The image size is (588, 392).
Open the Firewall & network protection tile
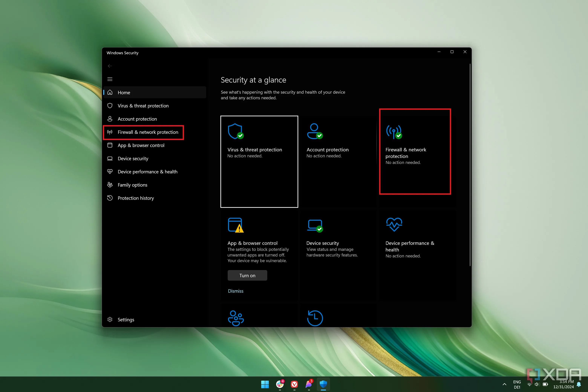click(415, 152)
